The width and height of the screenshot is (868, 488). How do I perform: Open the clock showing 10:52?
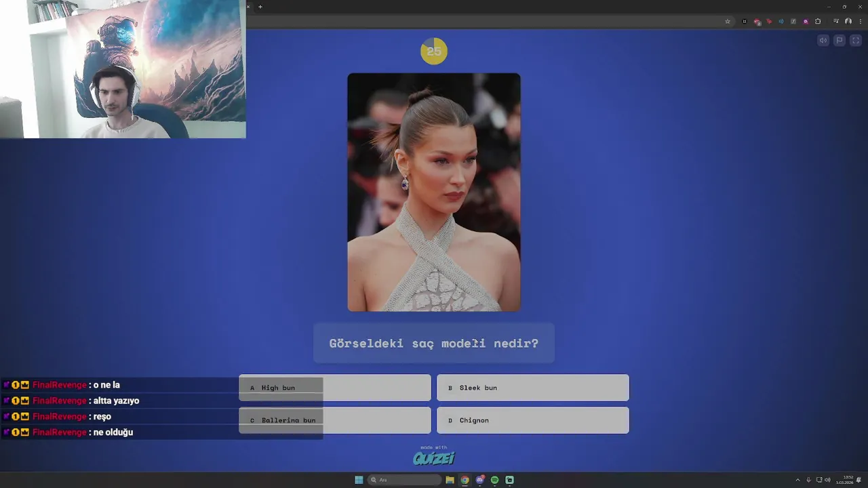tap(845, 480)
